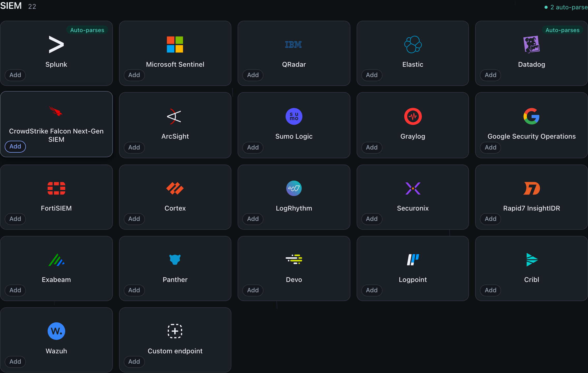Add the QRadar integration
Screen dimensions: 588x373
(253, 75)
